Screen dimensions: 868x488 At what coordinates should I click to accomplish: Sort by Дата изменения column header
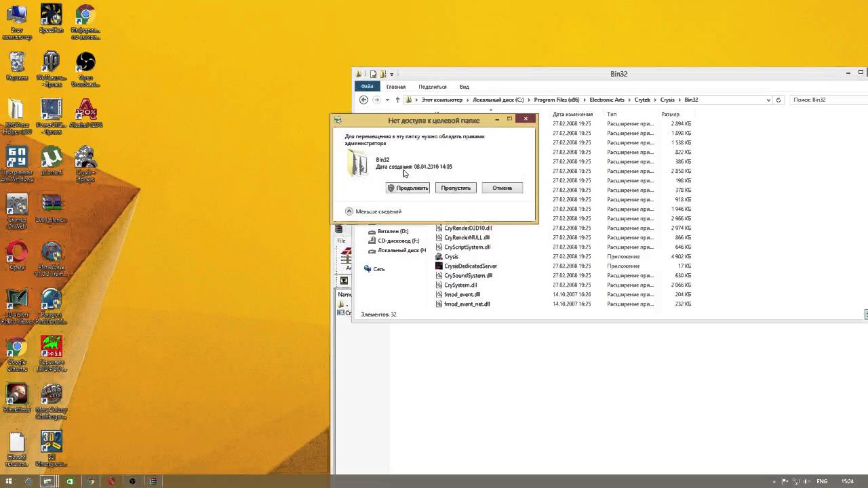point(573,115)
